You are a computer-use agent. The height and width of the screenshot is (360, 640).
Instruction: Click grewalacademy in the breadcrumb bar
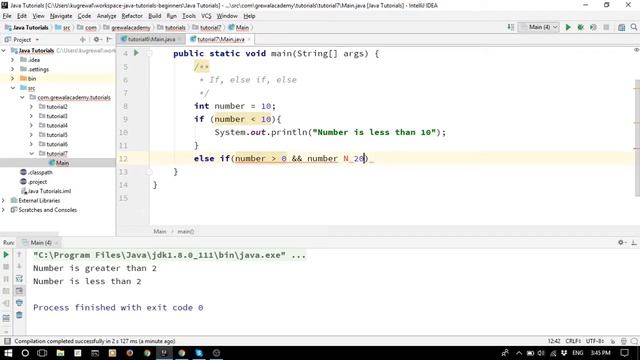tap(131, 28)
